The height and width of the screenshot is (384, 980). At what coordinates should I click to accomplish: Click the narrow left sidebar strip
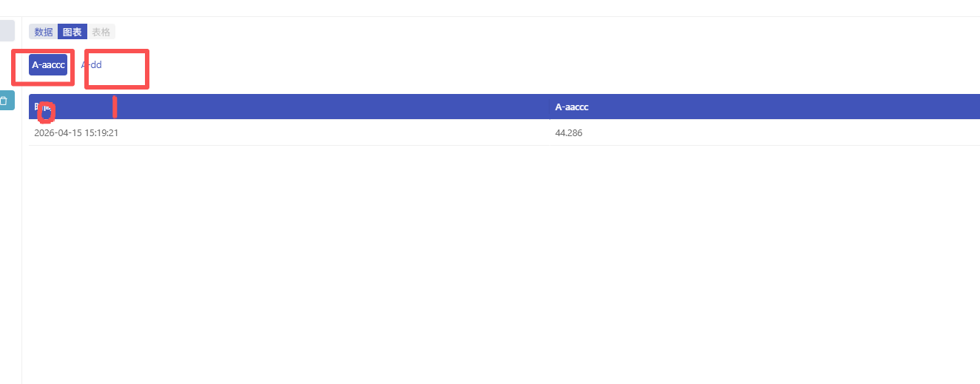[10, 222]
